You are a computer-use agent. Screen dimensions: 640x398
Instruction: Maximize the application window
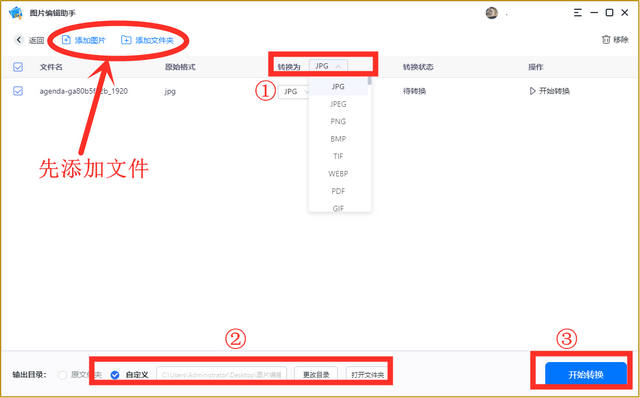tap(609, 13)
